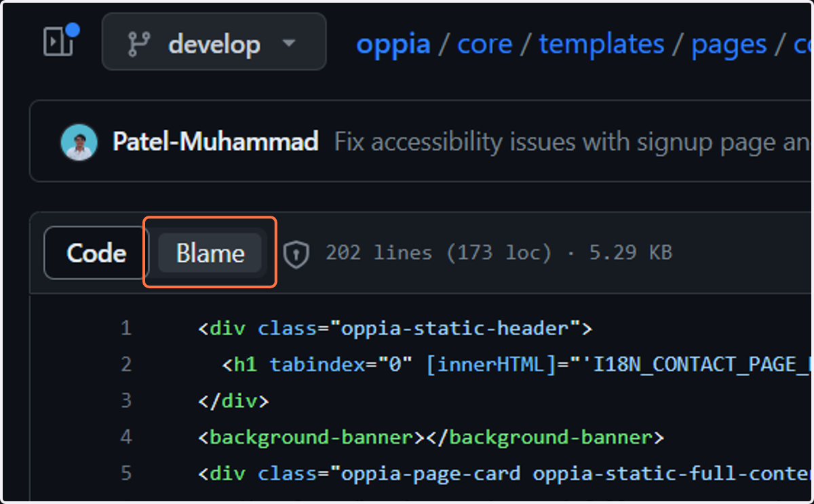This screenshot has height=504, width=814.
Task: Select line number 1
Action: click(125, 329)
